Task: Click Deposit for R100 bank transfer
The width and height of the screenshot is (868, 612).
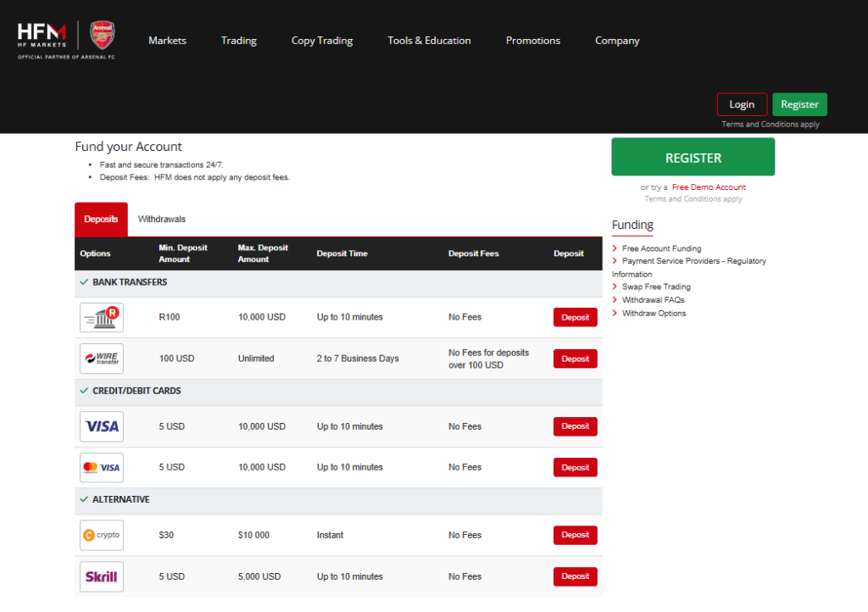Action: [576, 318]
